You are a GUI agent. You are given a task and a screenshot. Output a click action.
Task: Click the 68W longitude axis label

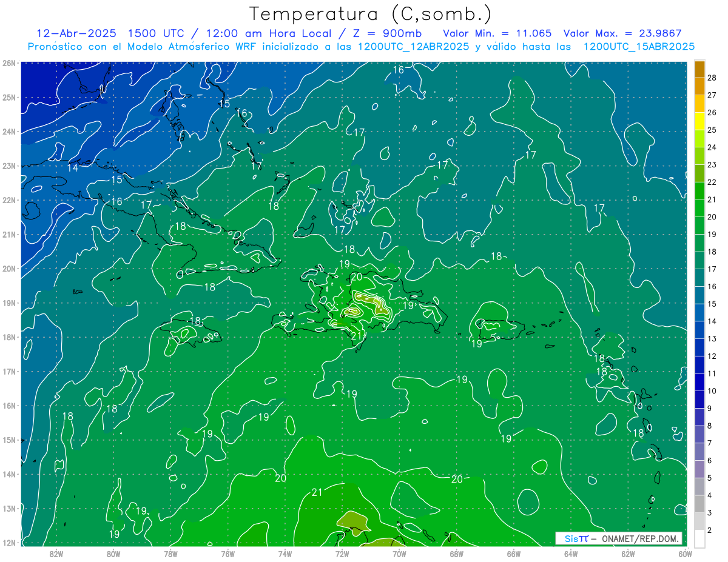(457, 554)
